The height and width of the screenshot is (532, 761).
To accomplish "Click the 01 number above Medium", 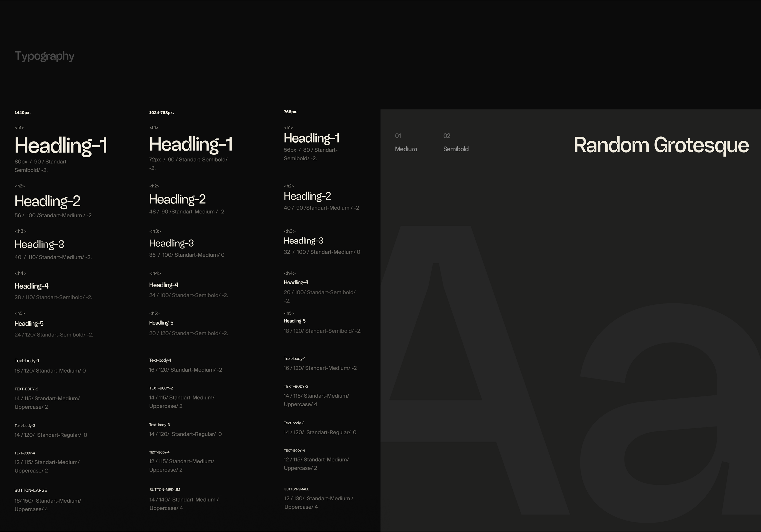I will tap(398, 136).
